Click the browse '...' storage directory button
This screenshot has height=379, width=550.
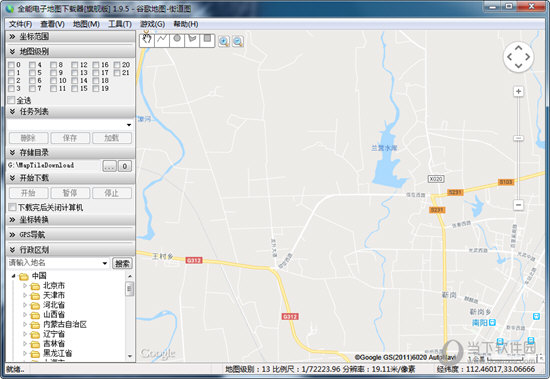pyautogui.click(x=109, y=166)
